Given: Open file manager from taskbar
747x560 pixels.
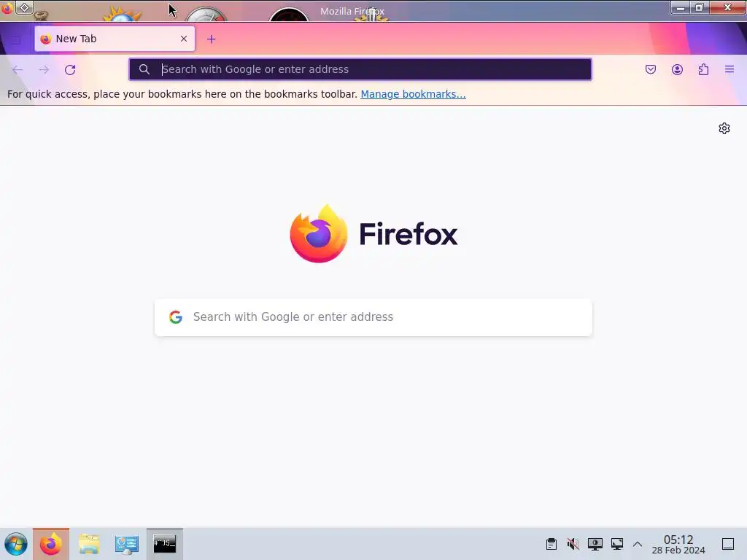Looking at the screenshot, I should [89, 544].
